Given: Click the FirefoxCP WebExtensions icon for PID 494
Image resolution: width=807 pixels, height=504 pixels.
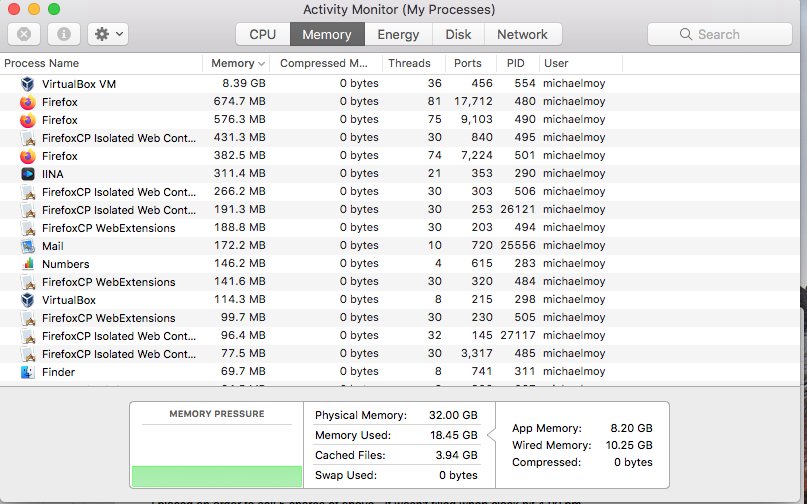Looking at the screenshot, I should pos(28,228).
